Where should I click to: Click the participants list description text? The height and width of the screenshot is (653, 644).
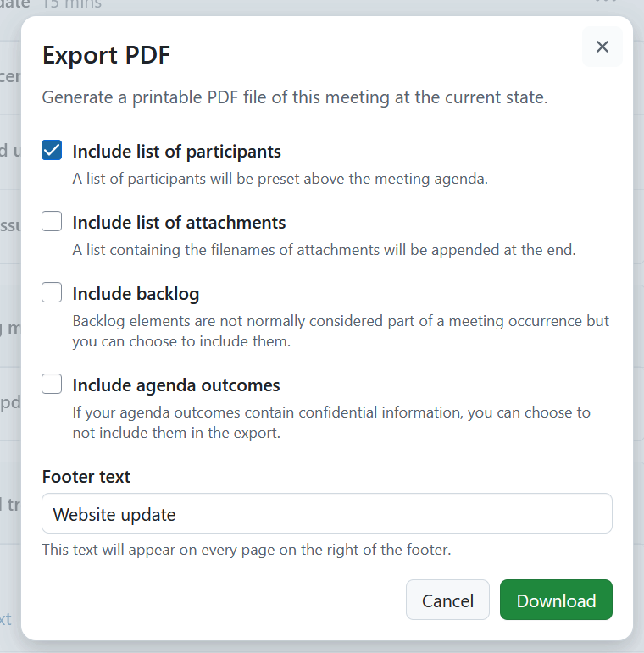coord(280,179)
